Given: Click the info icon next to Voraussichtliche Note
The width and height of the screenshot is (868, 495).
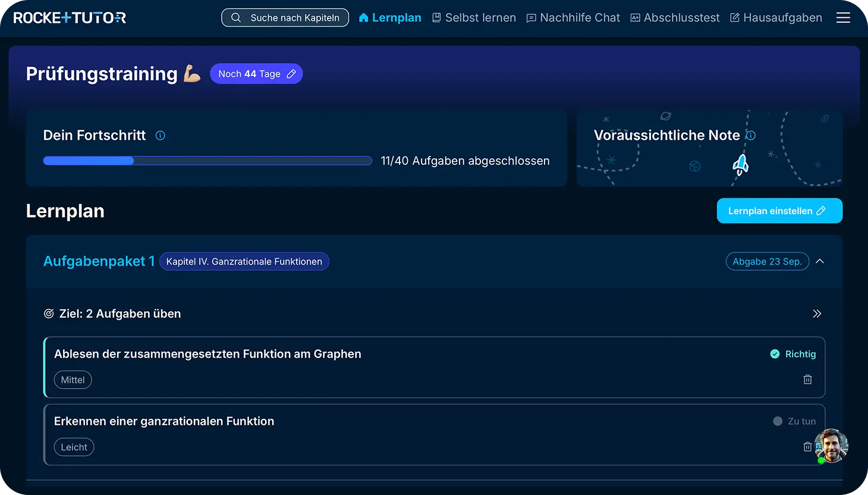Looking at the screenshot, I should pyautogui.click(x=751, y=136).
